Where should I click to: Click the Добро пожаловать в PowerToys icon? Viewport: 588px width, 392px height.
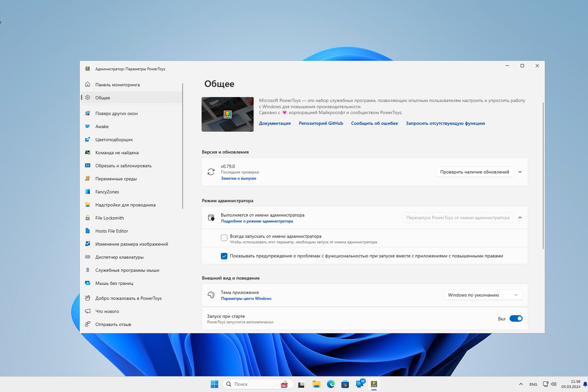click(87, 298)
